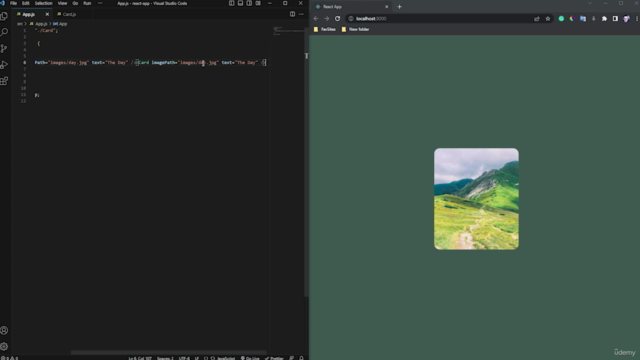View site information icon in address bar
The image size is (640, 360).
pyautogui.click(x=351, y=19)
